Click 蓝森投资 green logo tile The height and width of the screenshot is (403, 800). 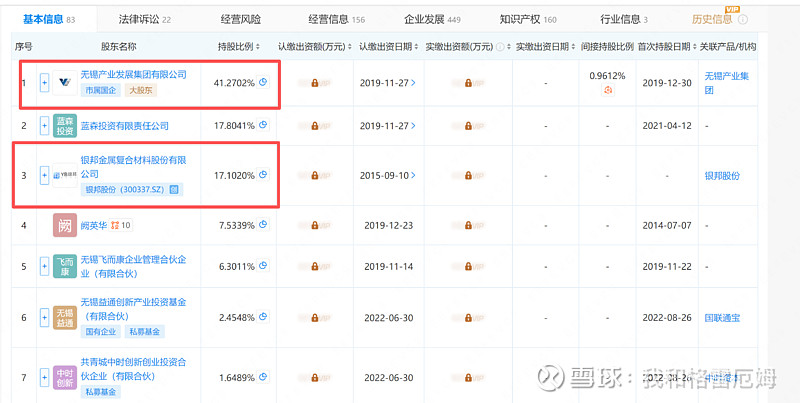[65, 125]
